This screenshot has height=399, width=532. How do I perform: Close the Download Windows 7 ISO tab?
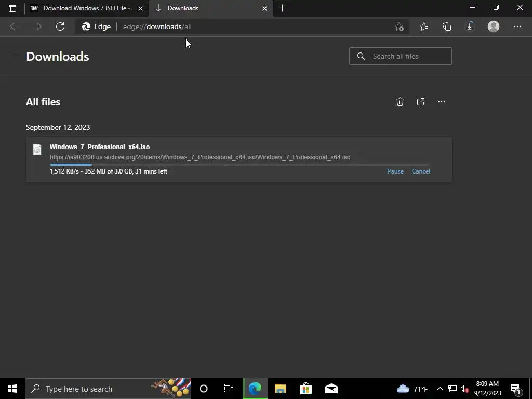point(140,8)
